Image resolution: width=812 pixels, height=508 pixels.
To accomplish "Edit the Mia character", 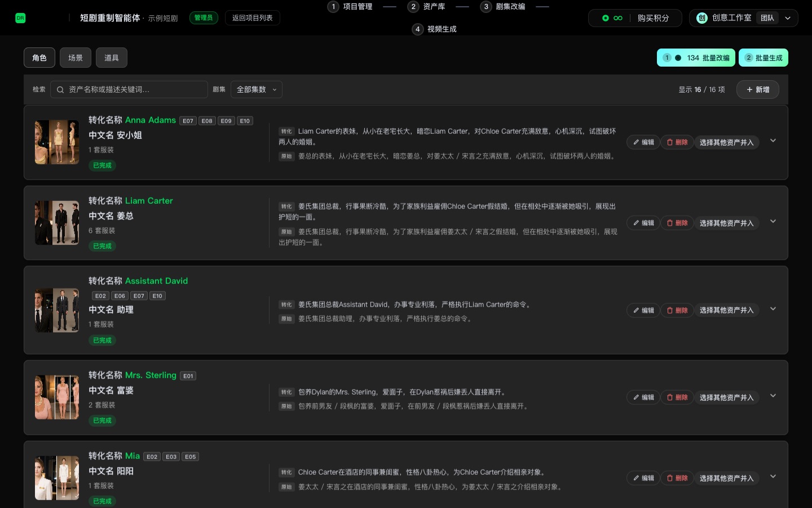I will click(x=643, y=478).
